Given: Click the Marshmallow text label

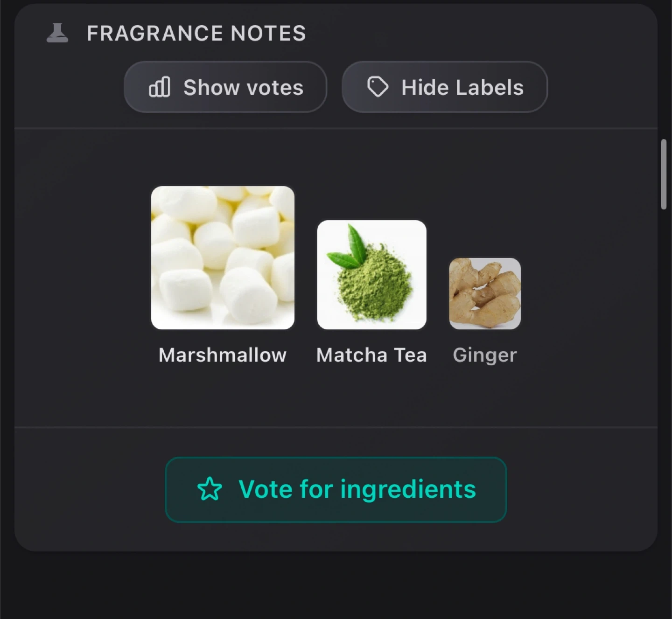Looking at the screenshot, I should (x=223, y=355).
